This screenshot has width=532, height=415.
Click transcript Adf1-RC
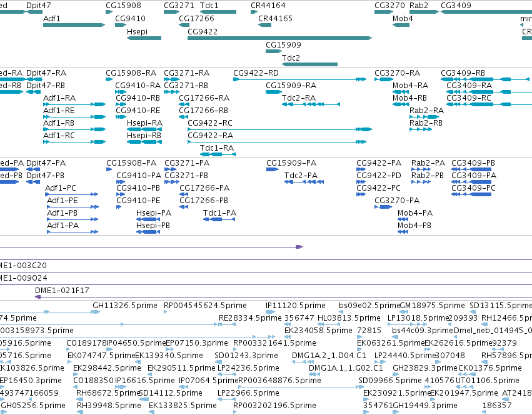click(74, 142)
